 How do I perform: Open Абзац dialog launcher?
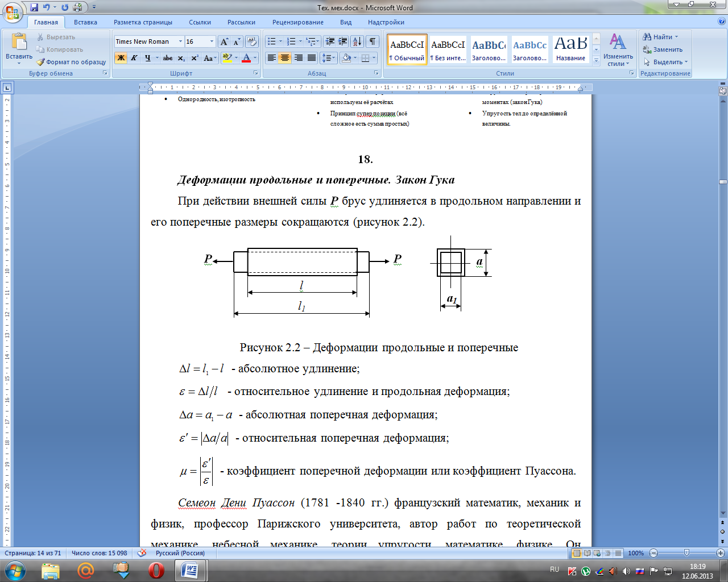tap(377, 73)
